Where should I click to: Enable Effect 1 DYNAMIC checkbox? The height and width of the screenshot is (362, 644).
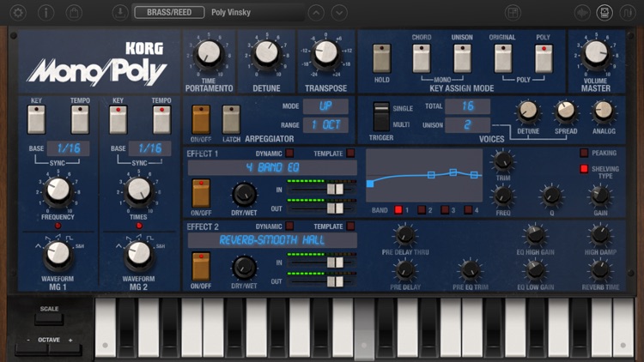(289, 153)
